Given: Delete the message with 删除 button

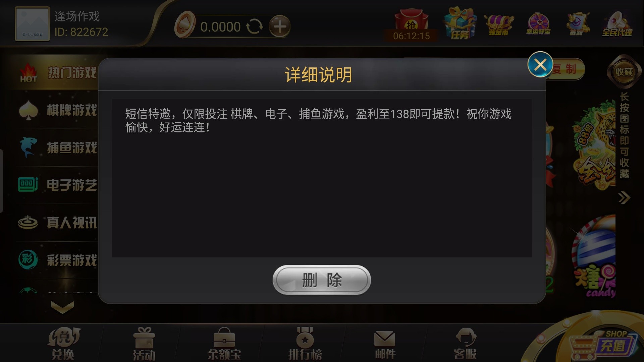Looking at the screenshot, I should [x=322, y=280].
